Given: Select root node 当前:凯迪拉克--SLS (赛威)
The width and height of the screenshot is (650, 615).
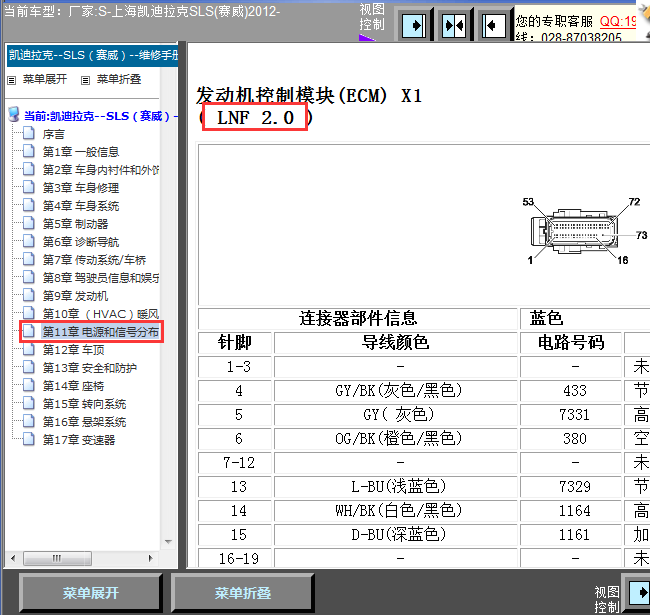Looking at the screenshot, I should tap(100, 116).
